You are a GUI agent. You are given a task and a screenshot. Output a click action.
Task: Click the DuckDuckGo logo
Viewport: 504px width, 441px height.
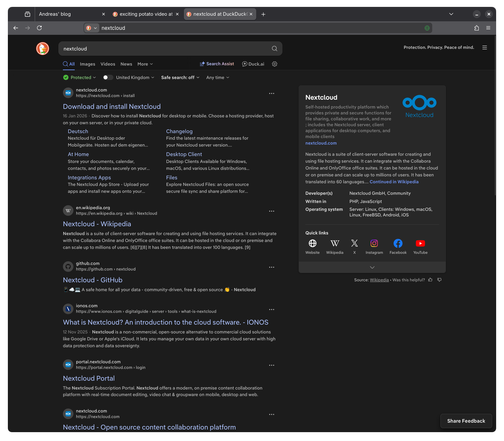[42, 49]
